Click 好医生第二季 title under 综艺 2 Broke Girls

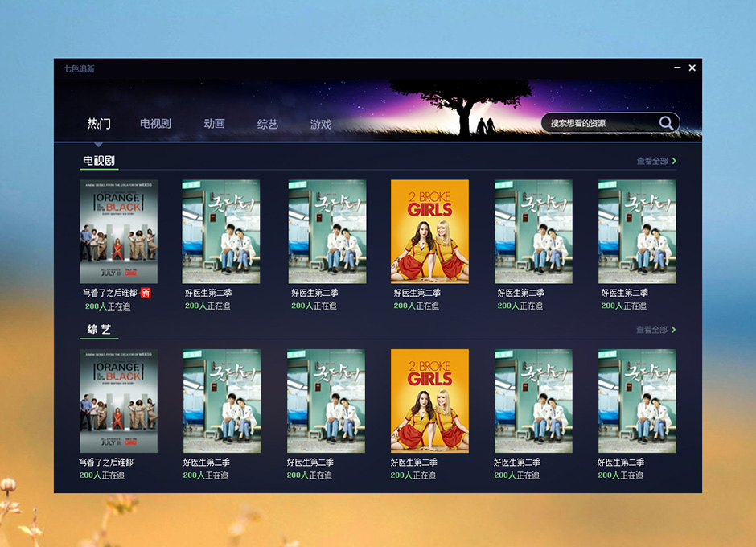[413, 462]
